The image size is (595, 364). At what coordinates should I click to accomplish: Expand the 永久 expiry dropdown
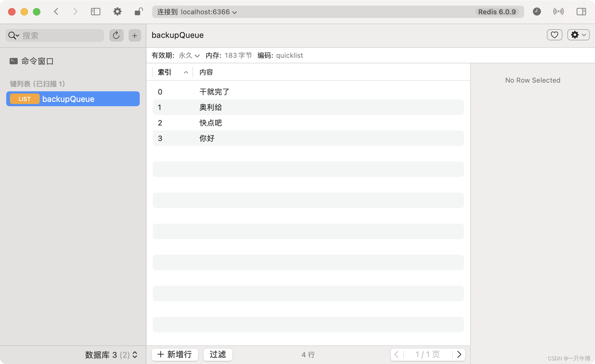(x=189, y=56)
